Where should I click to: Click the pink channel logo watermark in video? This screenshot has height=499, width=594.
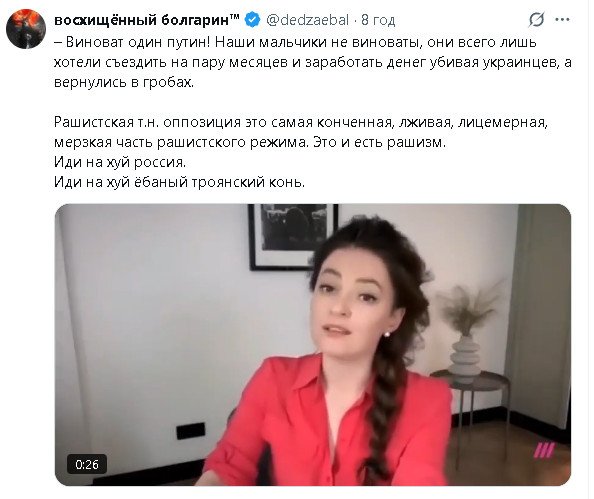point(544,450)
